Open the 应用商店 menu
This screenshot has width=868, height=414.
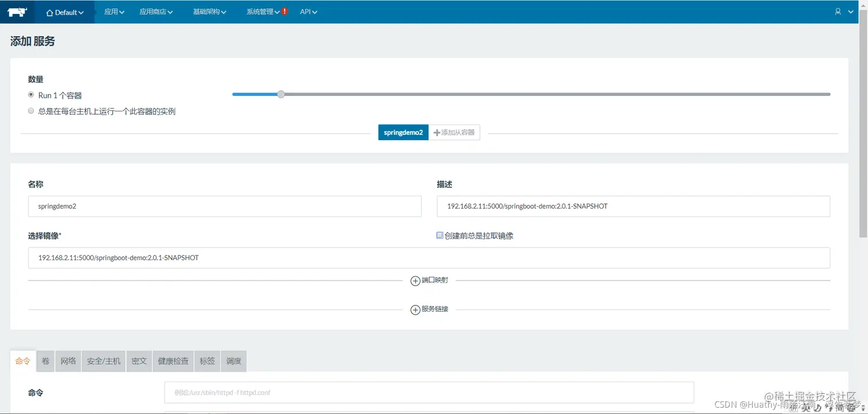[x=156, y=11]
